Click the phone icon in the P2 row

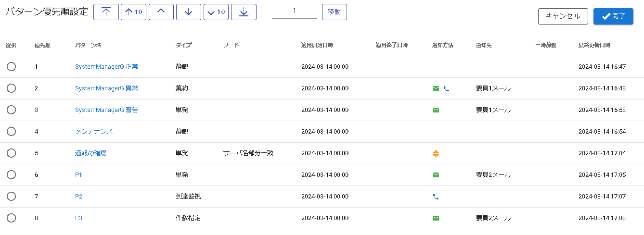436,197
